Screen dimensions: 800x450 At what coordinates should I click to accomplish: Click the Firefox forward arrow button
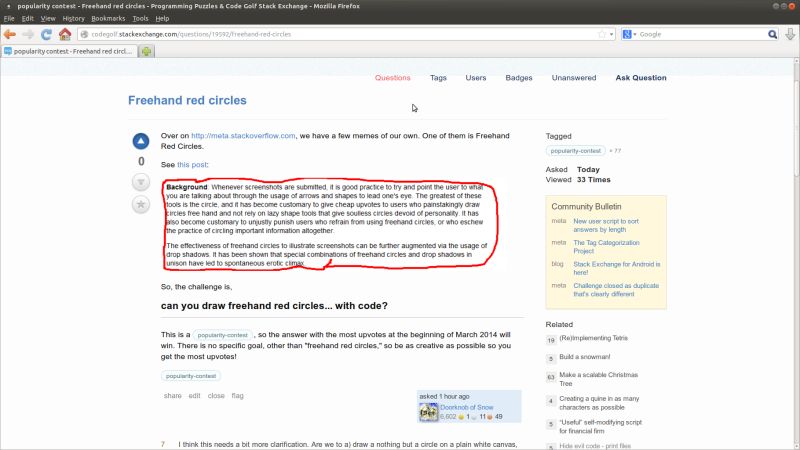(x=28, y=34)
